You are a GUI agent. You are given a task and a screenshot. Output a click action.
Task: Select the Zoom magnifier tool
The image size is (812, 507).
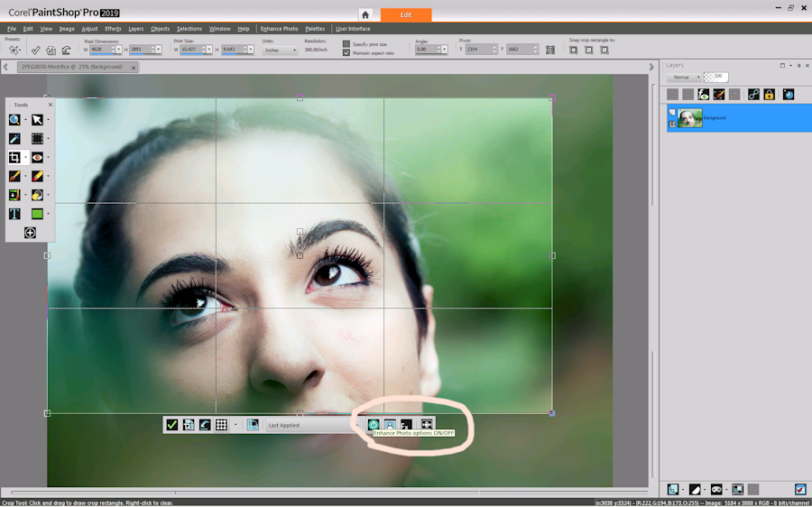pyautogui.click(x=14, y=120)
